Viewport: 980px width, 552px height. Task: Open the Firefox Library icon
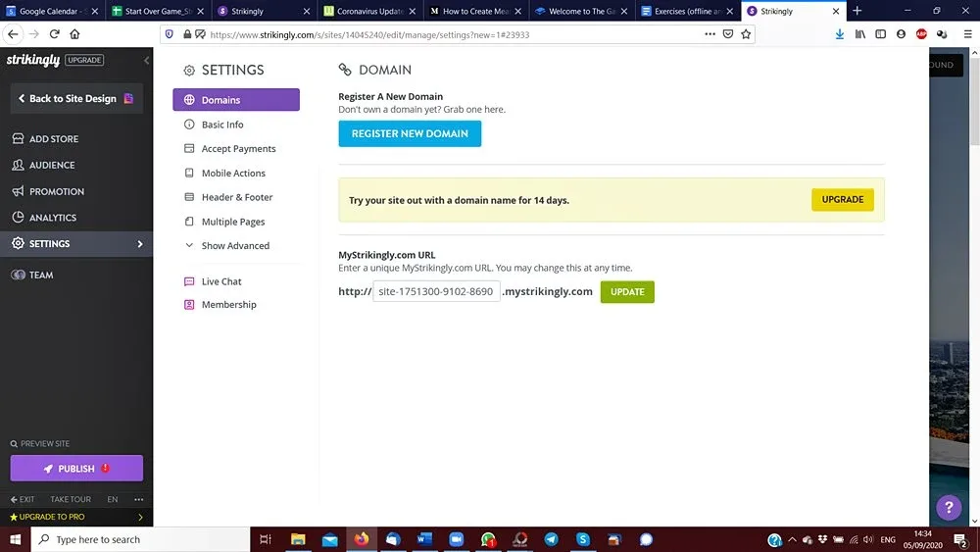(x=860, y=34)
